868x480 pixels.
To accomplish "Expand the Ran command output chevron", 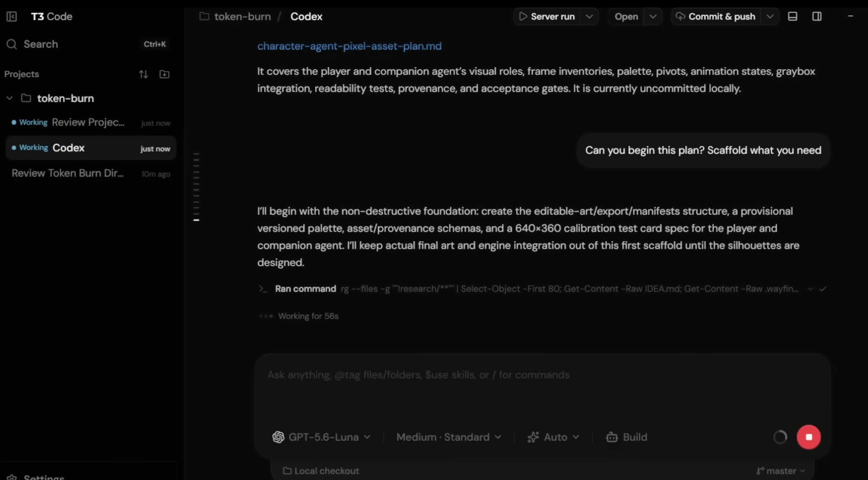I will point(811,289).
